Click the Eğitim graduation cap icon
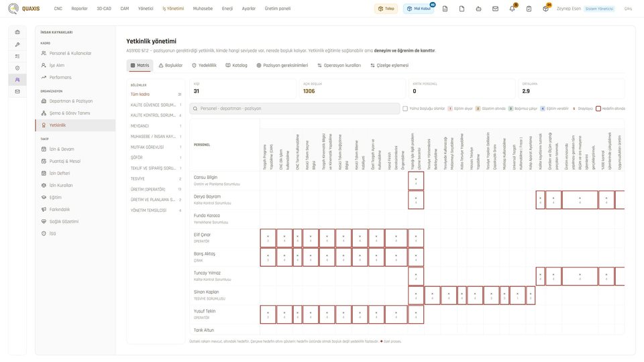The image size is (644, 362). coord(44,197)
